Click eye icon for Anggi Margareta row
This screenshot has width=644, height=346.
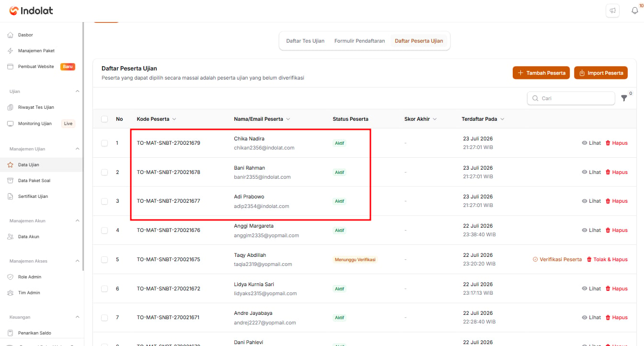click(584, 231)
